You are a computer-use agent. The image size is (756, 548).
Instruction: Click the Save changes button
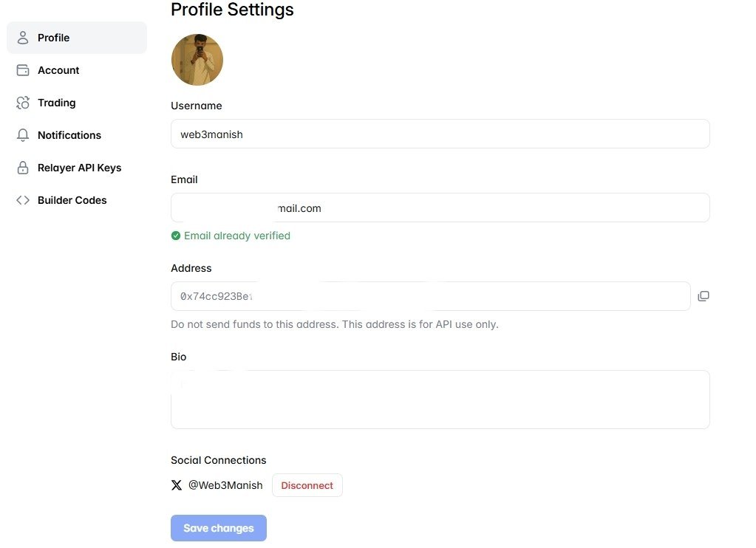click(x=219, y=528)
